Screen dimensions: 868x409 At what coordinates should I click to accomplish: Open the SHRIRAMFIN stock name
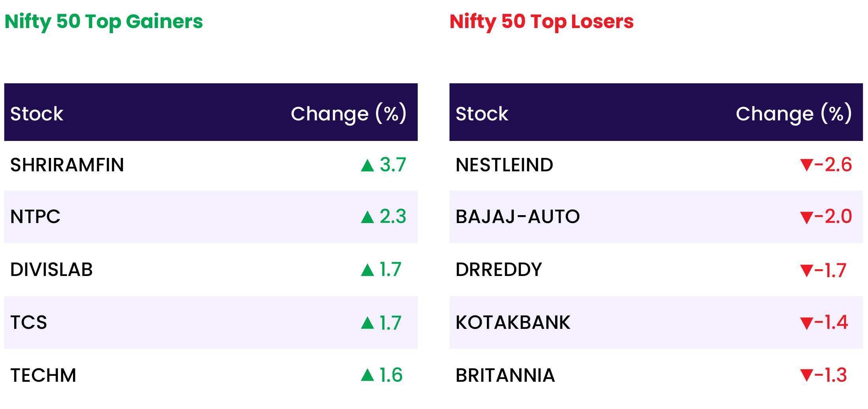[67, 165]
